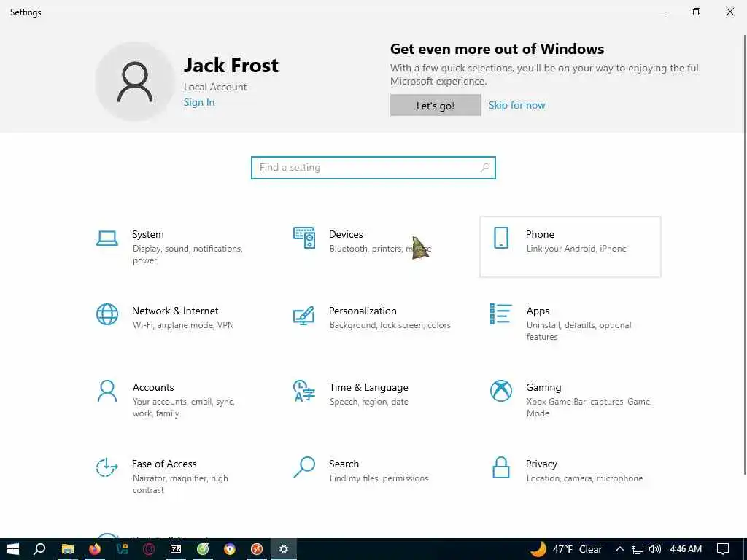
Task: Click the 4:46 AM taskbar clock
Action: 686,549
